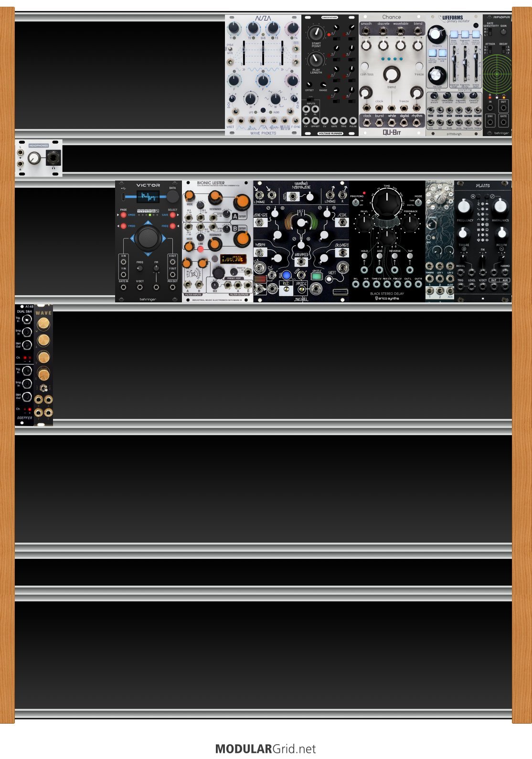Click the Chance burst output jack

379,123
